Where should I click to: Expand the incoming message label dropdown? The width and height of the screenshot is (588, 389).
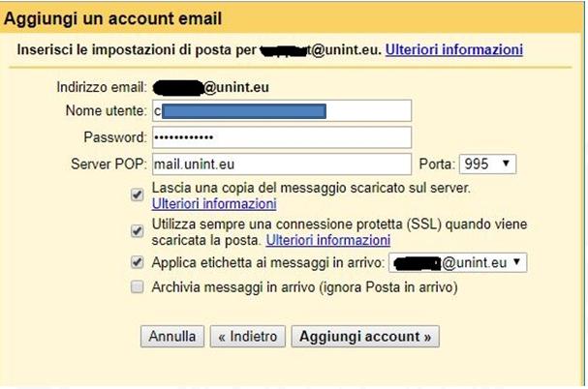(x=457, y=262)
